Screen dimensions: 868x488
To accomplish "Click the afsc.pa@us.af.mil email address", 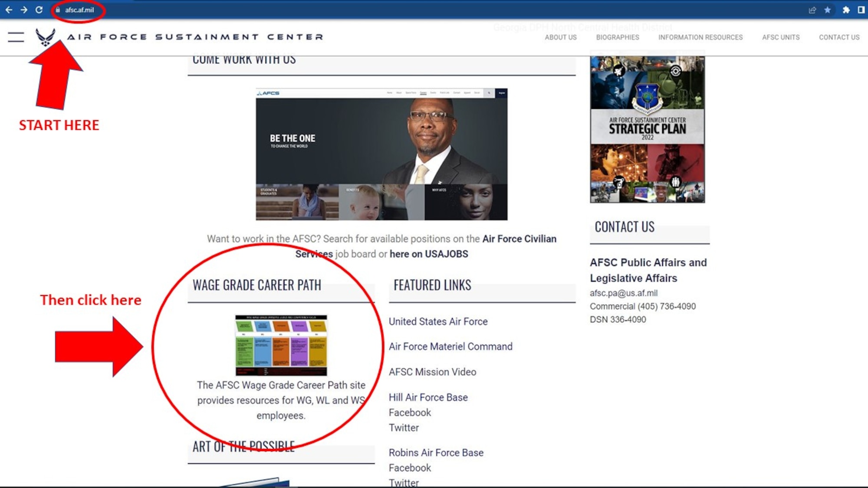I will tap(624, 293).
